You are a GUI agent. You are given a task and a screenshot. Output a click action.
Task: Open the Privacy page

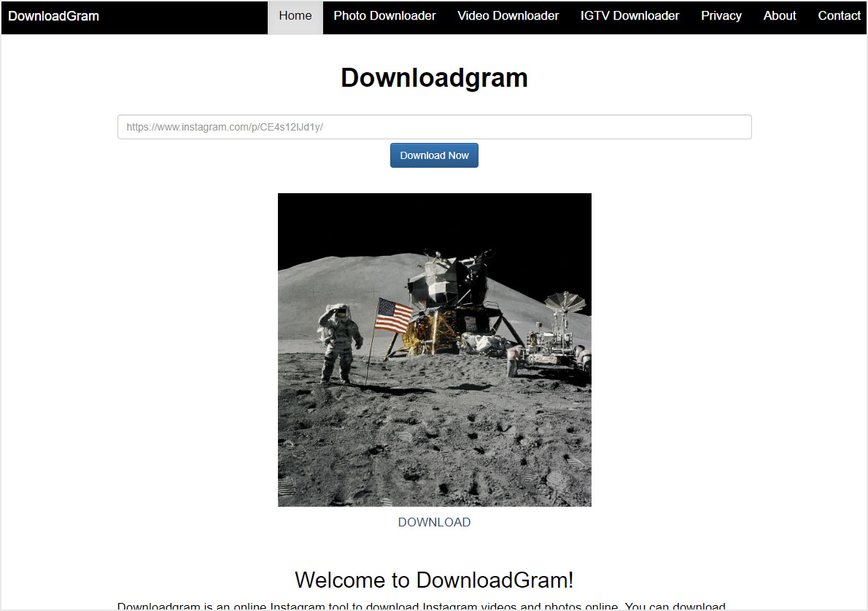721,15
